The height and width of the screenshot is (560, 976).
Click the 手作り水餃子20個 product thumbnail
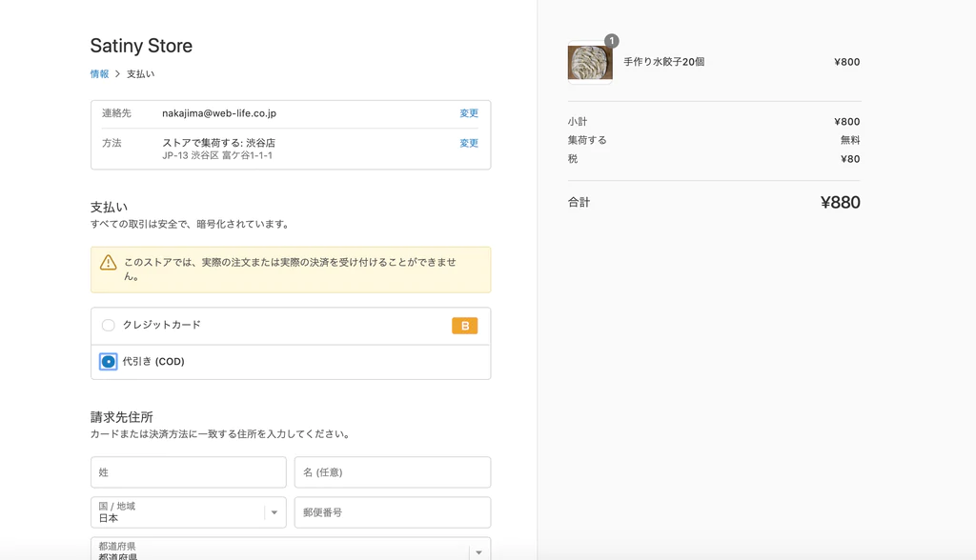[589, 62]
